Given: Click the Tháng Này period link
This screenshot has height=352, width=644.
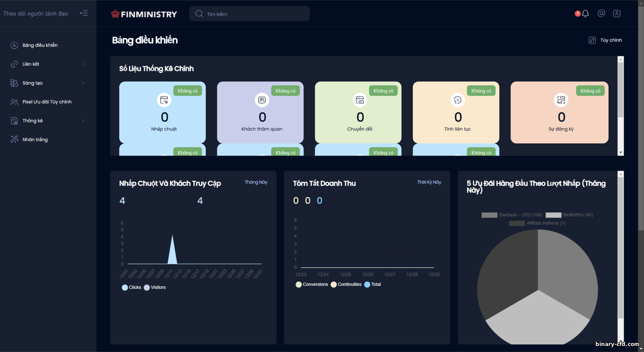Looking at the screenshot, I should click(x=256, y=182).
